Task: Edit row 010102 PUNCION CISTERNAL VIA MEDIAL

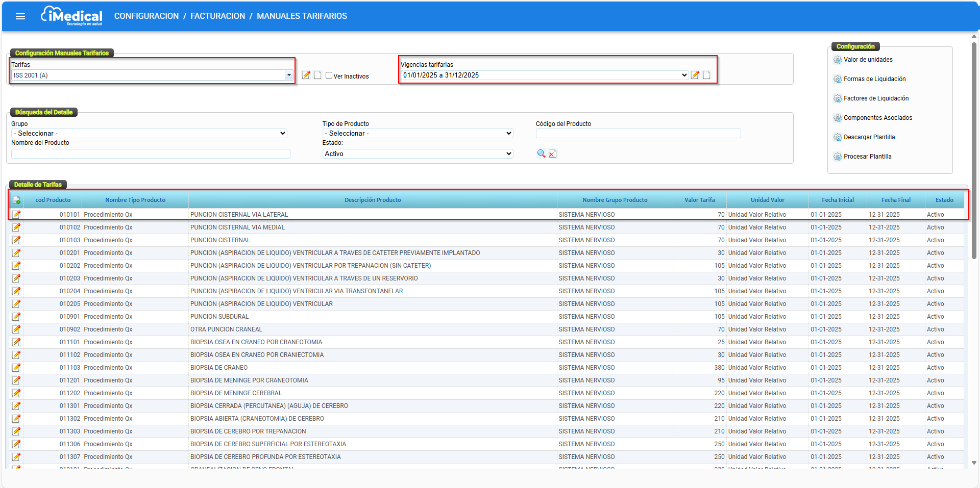Action: click(x=17, y=227)
